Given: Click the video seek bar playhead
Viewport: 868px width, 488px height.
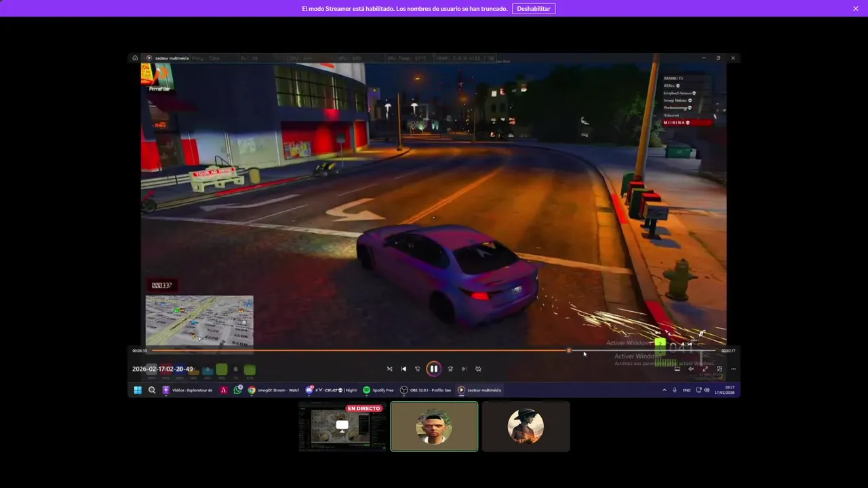Looking at the screenshot, I should pyautogui.click(x=569, y=350).
